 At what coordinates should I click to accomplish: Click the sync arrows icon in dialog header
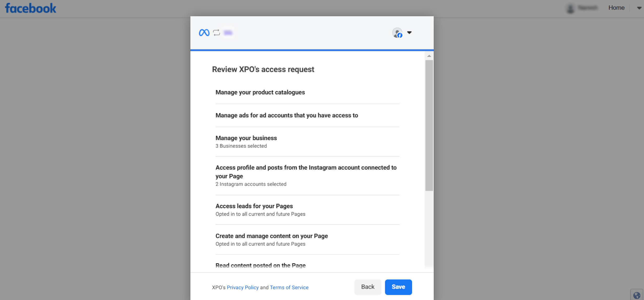[216, 33]
